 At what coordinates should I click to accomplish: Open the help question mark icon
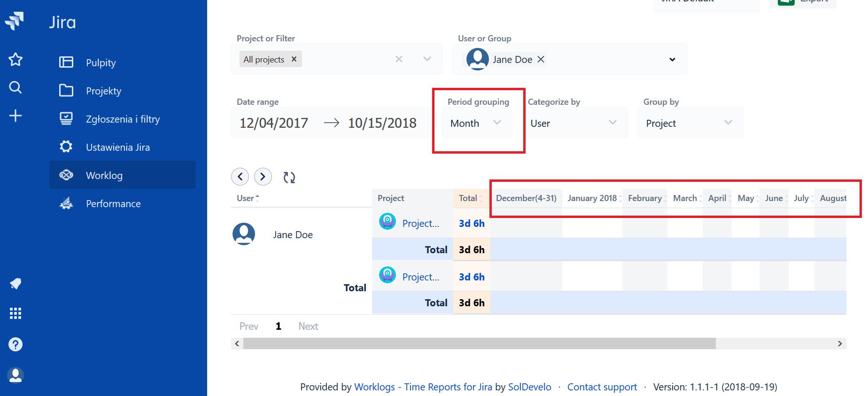pyautogui.click(x=15, y=344)
